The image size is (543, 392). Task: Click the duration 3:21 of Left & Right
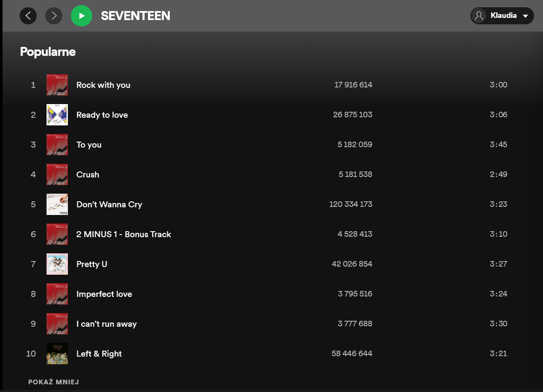pos(499,354)
